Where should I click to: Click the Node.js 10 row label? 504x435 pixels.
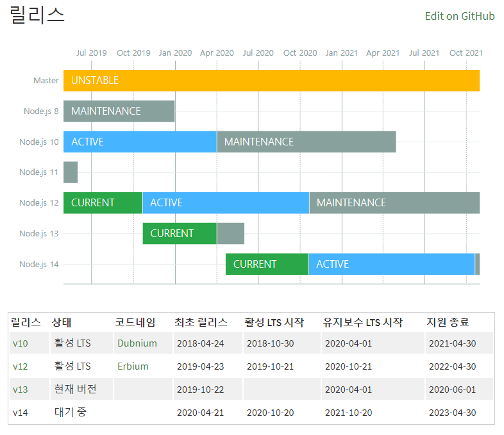pyautogui.click(x=39, y=142)
